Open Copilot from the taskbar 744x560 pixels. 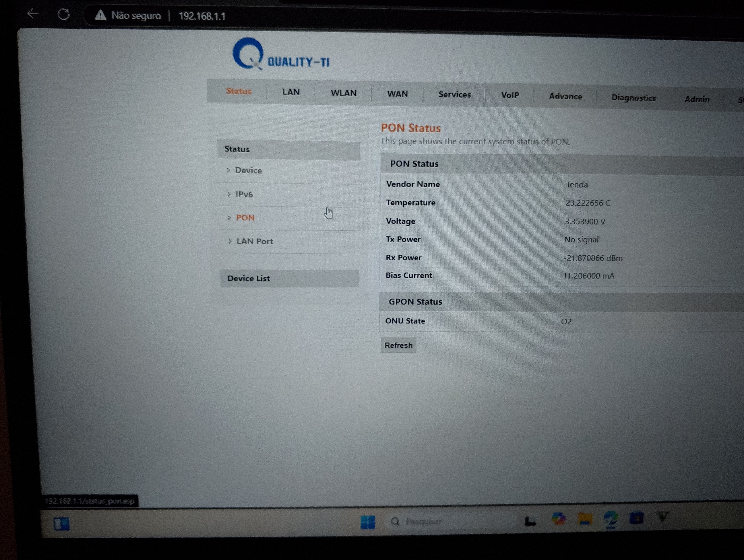[x=558, y=519]
